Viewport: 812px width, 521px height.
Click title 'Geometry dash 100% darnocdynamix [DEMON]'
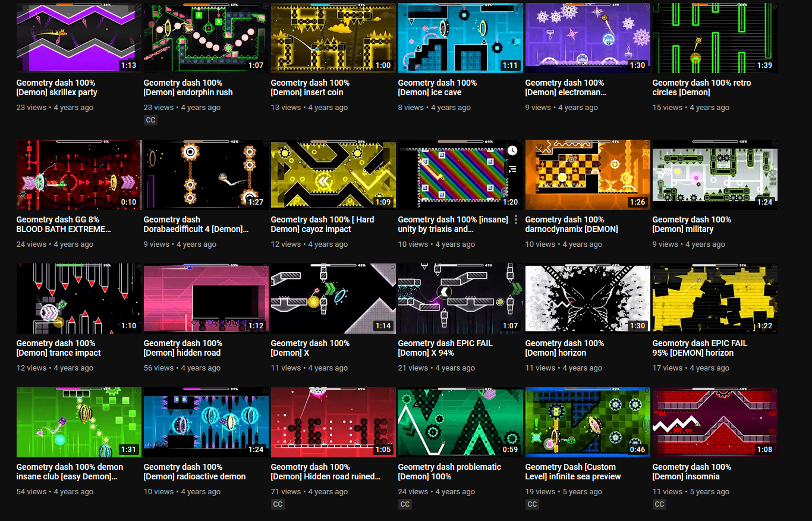pyautogui.click(x=572, y=224)
